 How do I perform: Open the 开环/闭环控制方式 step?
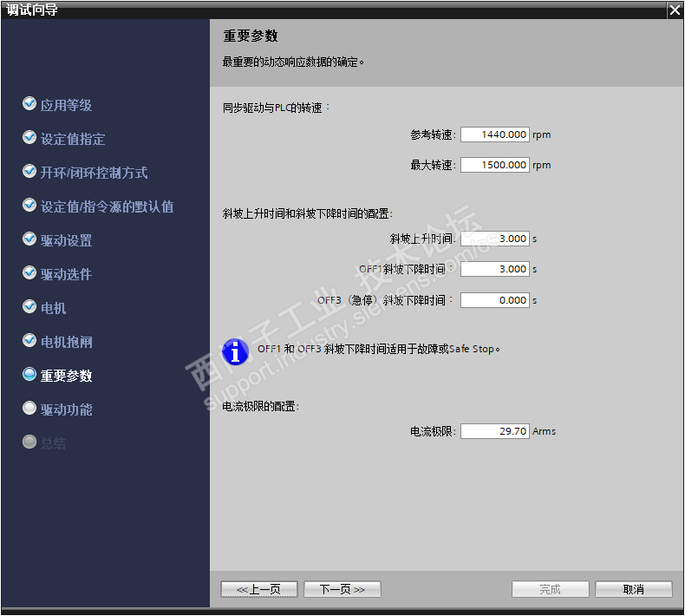[x=94, y=173]
